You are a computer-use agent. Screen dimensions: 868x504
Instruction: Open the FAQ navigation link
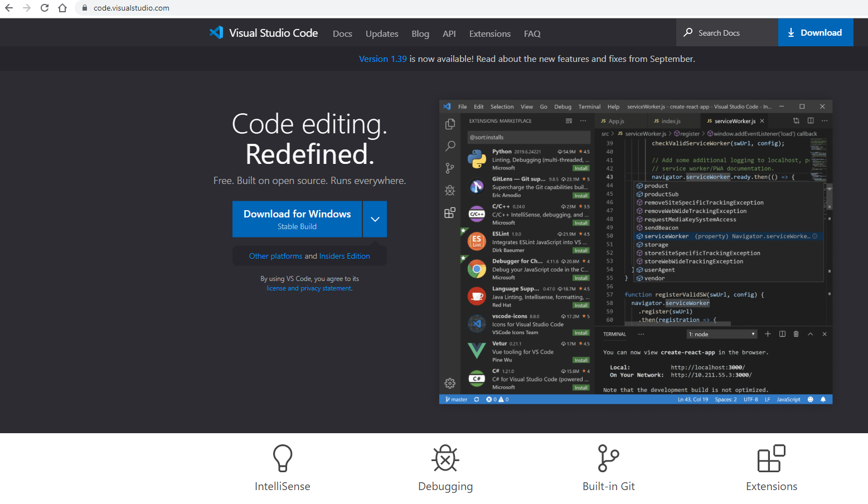point(532,33)
